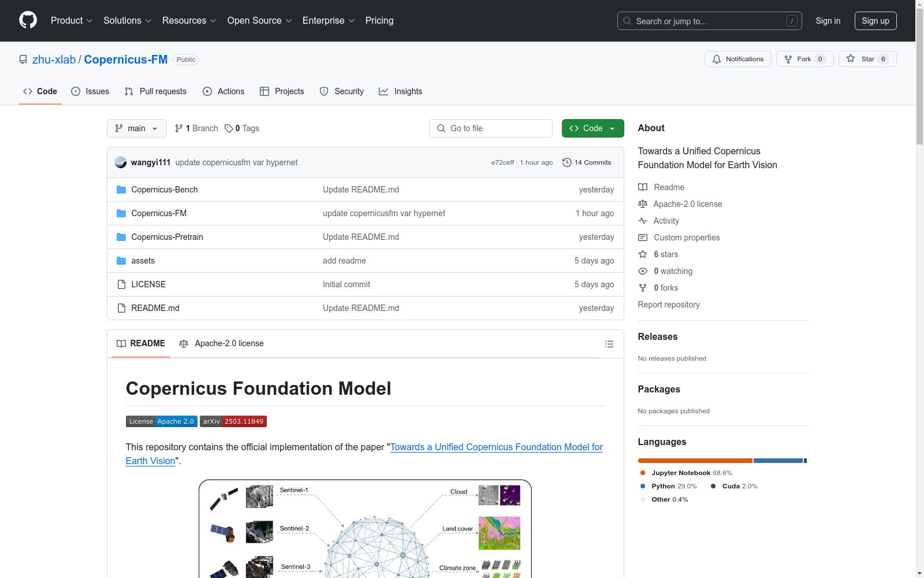
Task: Fork the Copernicus-FM repository
Action: [x=804, y=59]
